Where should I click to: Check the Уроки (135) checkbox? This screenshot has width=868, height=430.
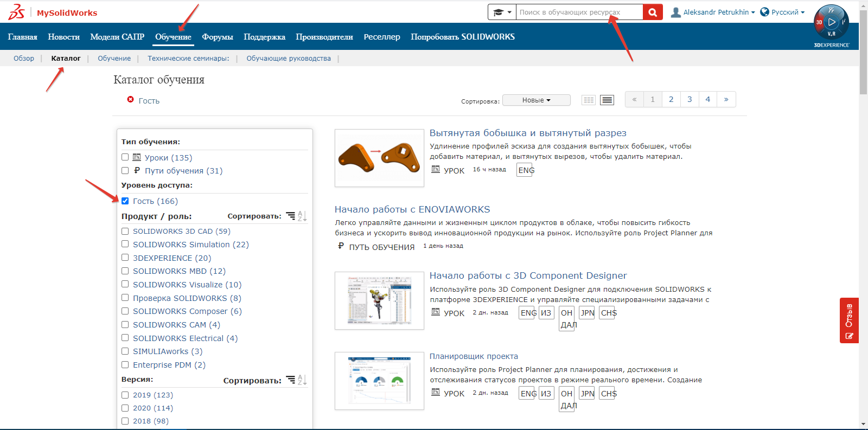pyautogui.click(x=125, y=157)
